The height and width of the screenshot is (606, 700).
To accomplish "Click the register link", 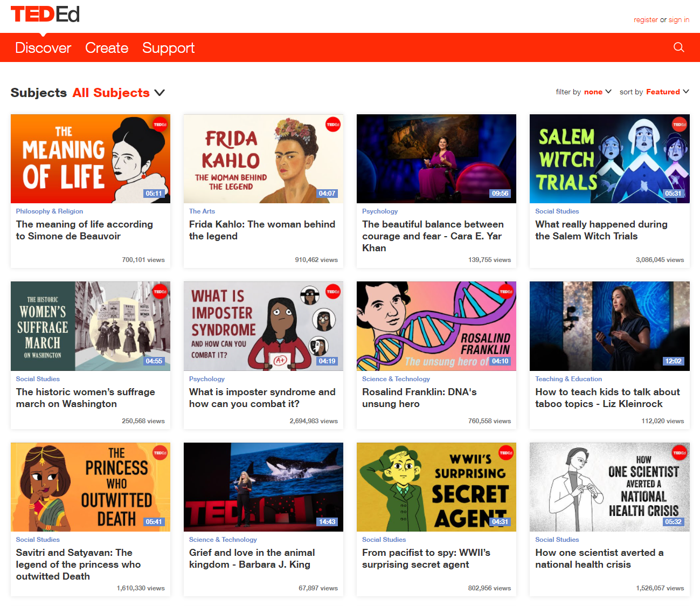I will 646,20.
